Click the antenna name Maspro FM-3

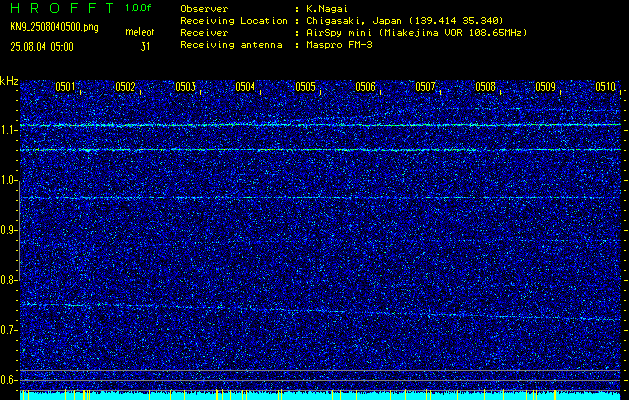tap(339, 45)
